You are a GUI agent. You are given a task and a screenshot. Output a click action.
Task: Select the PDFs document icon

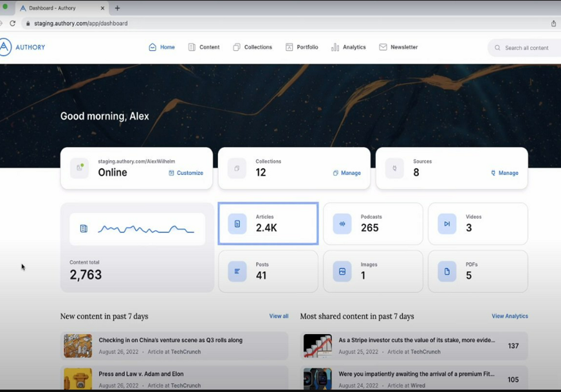click(x=447, y=271)
